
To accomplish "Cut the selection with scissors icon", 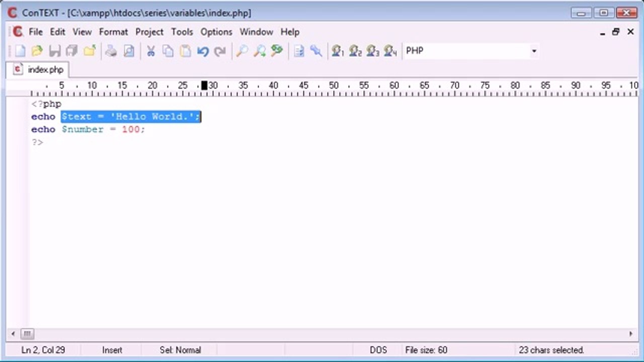I will click(150, 51).
